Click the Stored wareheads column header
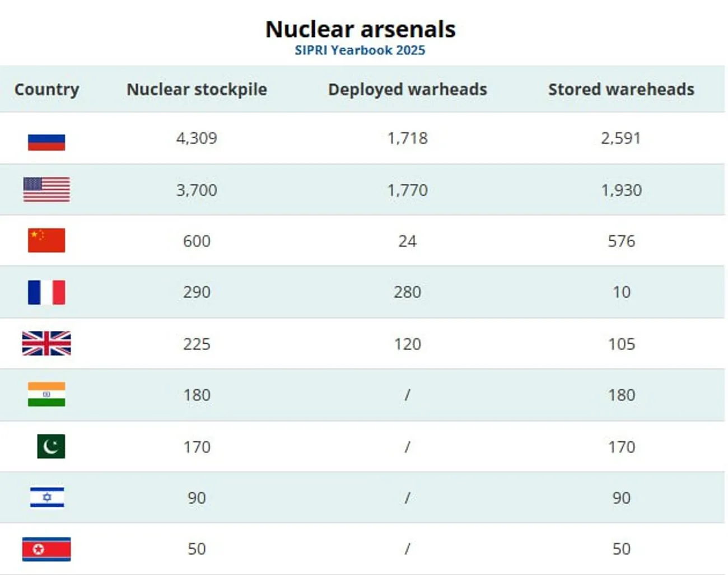728x575 pixels. 621,90
